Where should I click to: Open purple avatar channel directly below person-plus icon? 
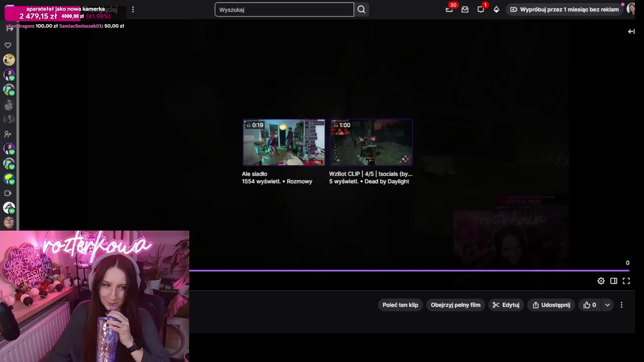pyautogui.click(x=9, y=149)
